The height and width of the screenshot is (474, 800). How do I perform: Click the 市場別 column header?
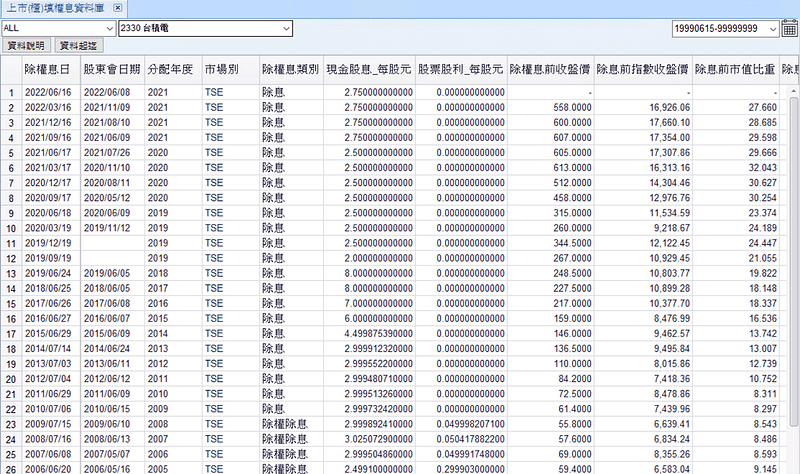coord(229,70)
